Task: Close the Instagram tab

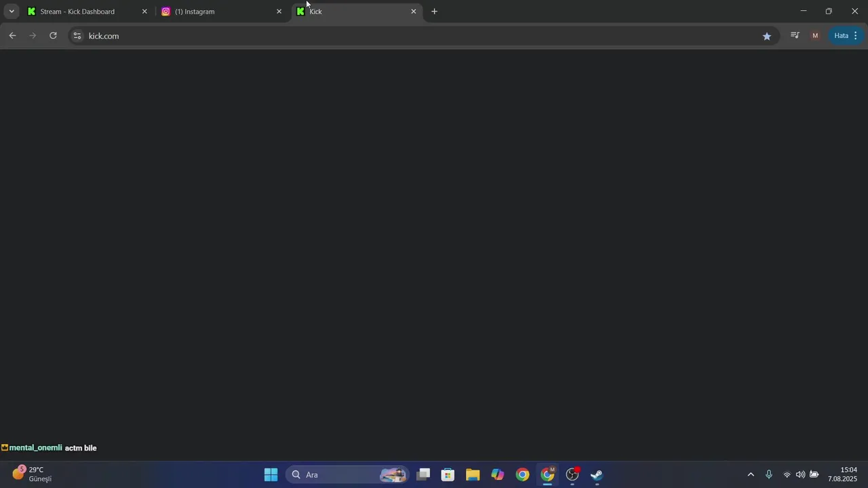Action: tap(279, 12)
